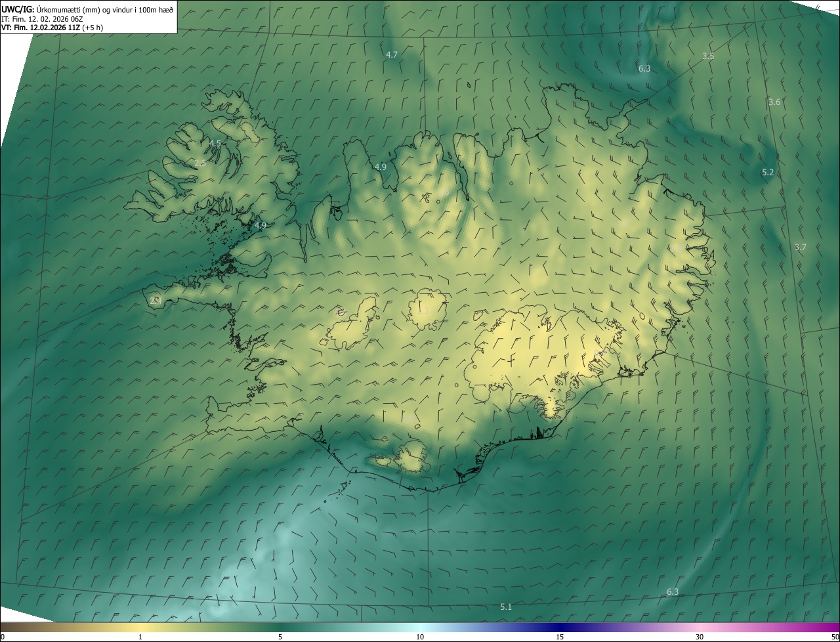Viewport: 840px width, 642px height.
Task: Click the 3.6 value label
Action: pyautogui.click(x=774, y=102)
